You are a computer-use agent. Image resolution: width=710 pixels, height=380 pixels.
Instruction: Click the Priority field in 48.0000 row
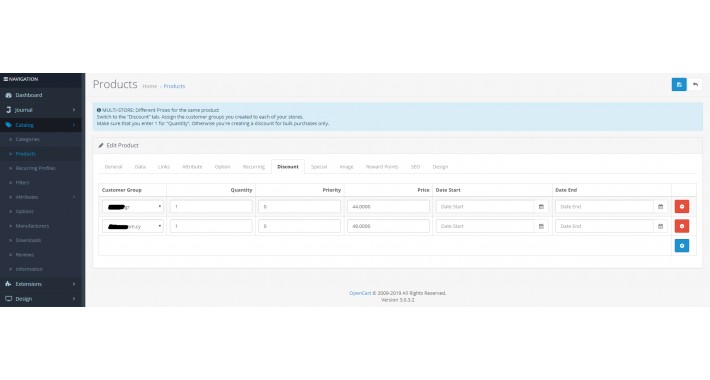click(299, 226)
